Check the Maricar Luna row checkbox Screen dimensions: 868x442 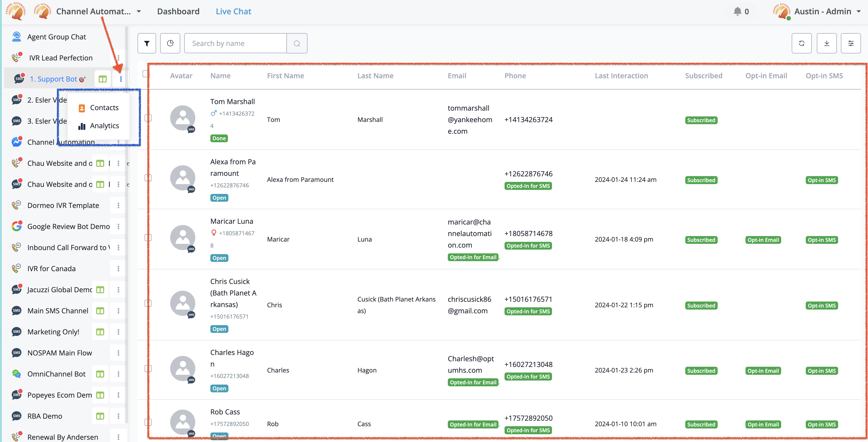coord(148,238)
